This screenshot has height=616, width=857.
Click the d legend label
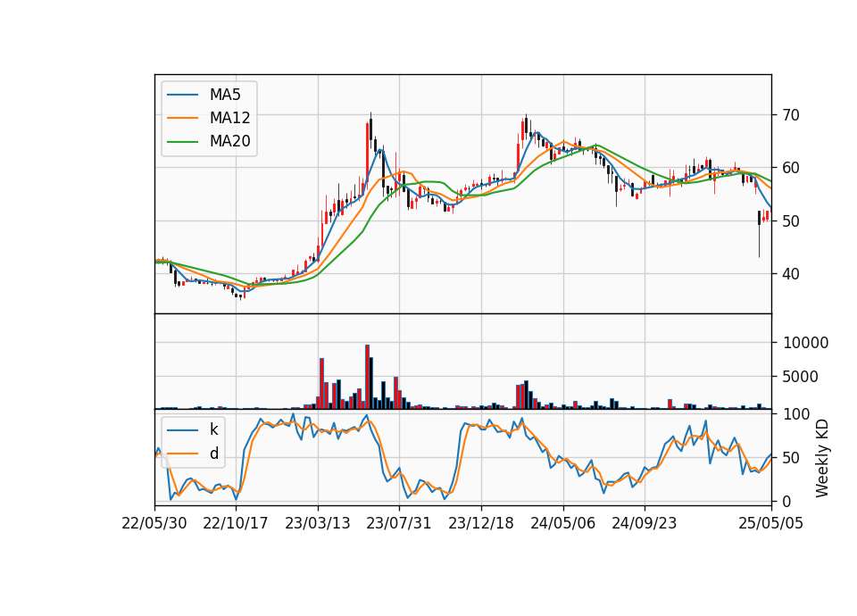pyautogui.click(x=213, y=454)
